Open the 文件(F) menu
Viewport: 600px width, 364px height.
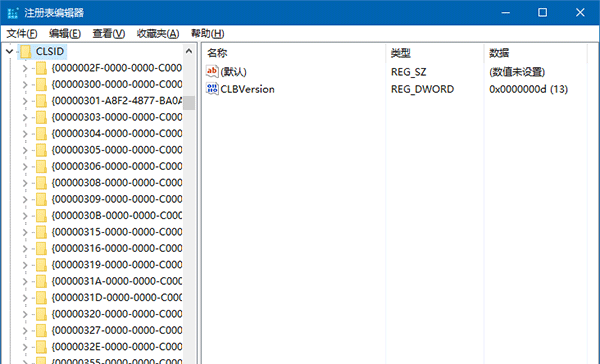[22, 34]
